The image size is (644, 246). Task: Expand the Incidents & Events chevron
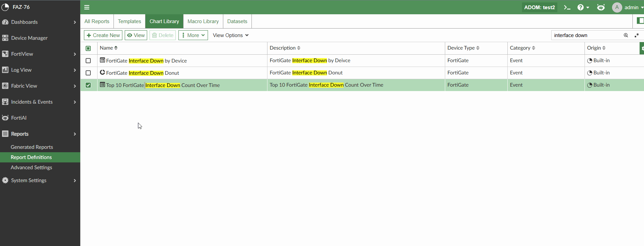click(x=75, y=102)
